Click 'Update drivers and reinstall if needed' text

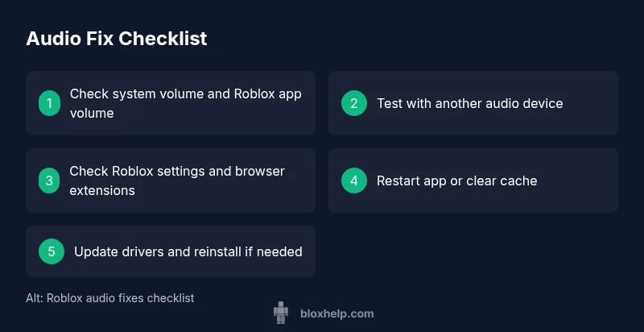tap(188, 251)
